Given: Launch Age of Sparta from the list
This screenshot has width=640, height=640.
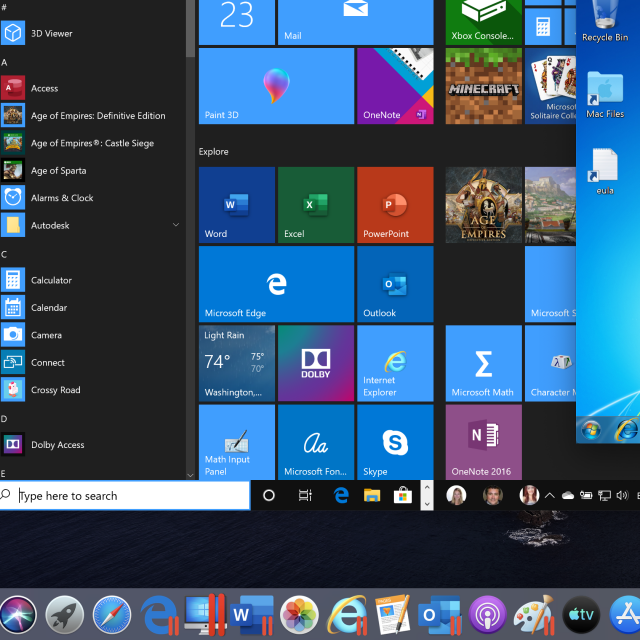Looking at the screenshot, I should (x=92, y=170).
